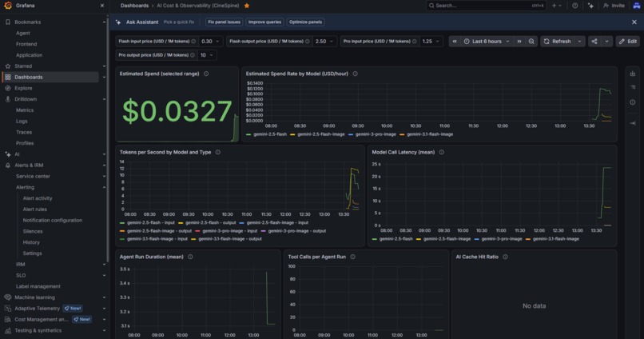Click the zoom out time range icon
This screenshot has width=644, height=339.
(x=531, y=42)
